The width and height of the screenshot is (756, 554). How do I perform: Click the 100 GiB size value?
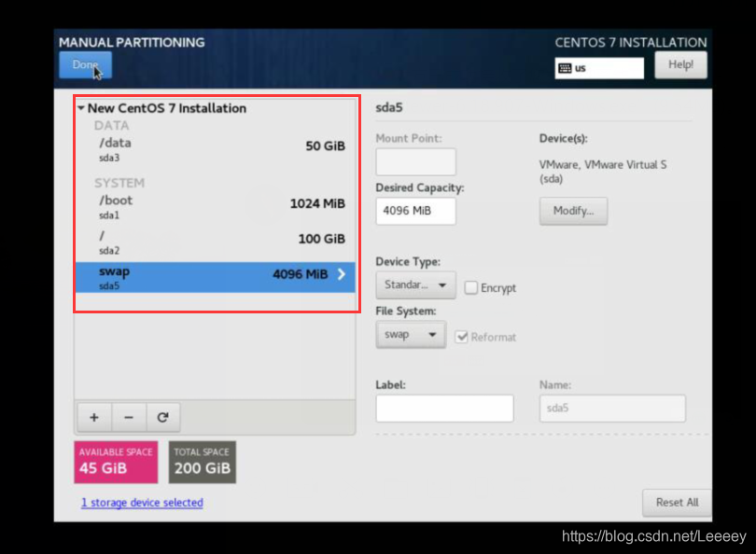322,239
